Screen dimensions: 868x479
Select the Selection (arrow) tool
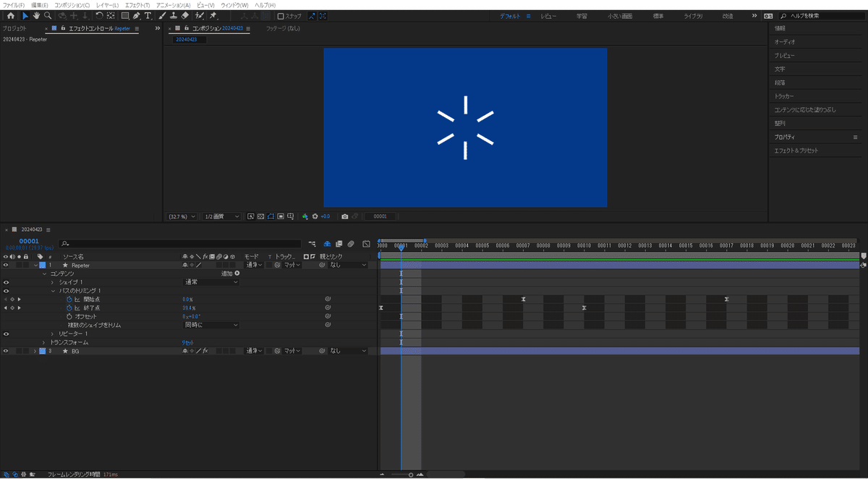click(x=25, y=15)
